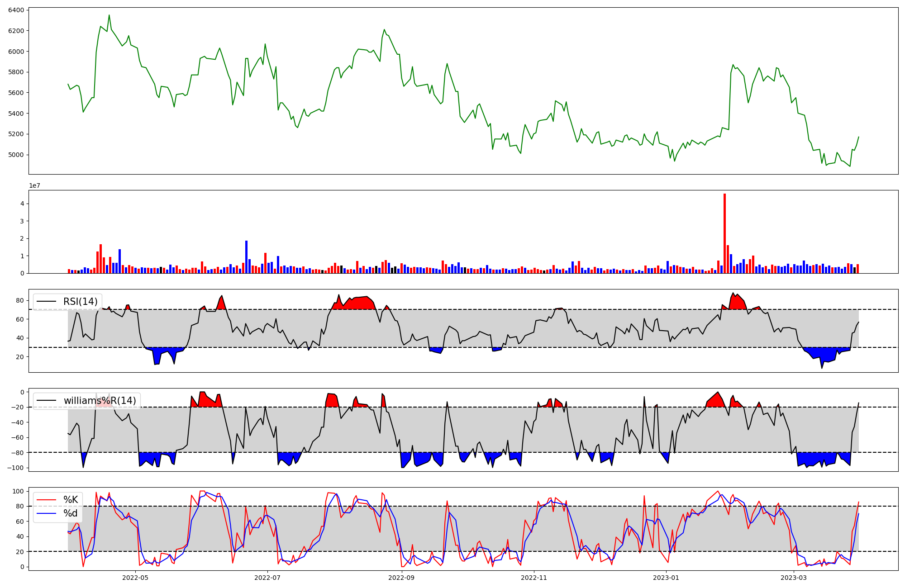Click the 2023-03 date tick label
Image resolution: width=905 pixels, height=588 pixels.
(794, 578)
